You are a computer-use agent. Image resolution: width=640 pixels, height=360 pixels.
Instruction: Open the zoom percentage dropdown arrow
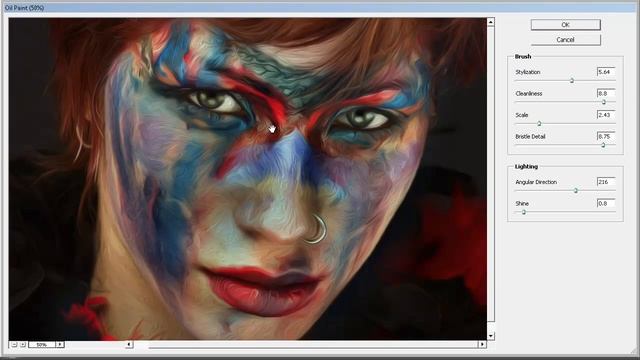click(x=60, y=345)
